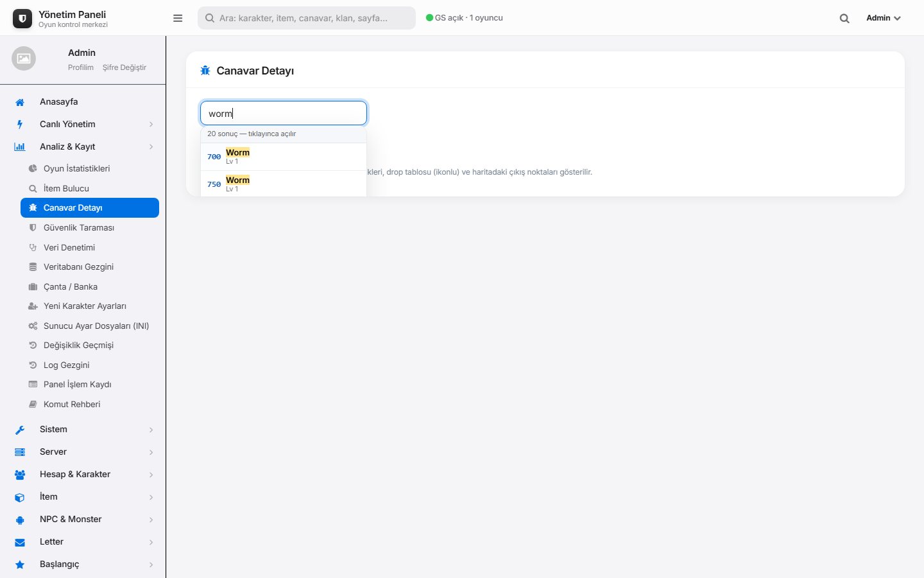The width and height of the screenshot is (924, 578).
Task: Select Worm result with ID 700
Action: click(284, 157)
